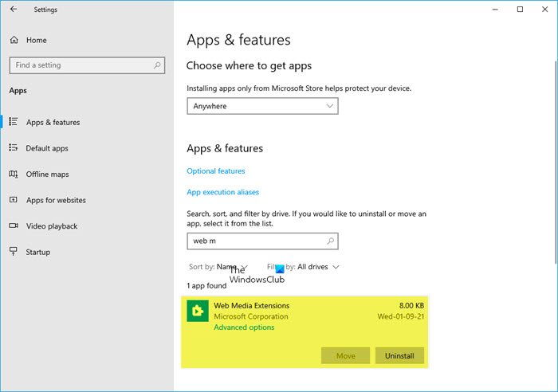
Task: Click the back arrow in Settings
Action: tap(14, 10)
